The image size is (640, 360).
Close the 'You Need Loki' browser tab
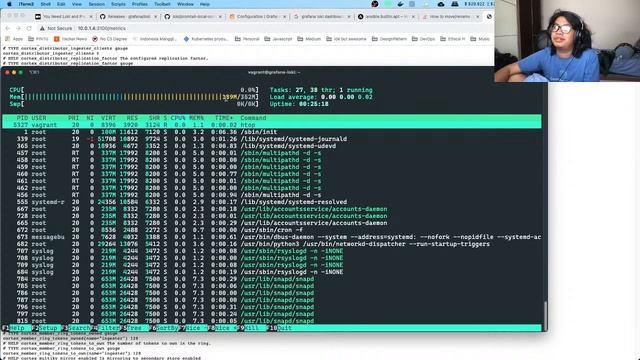pos(91,17)
